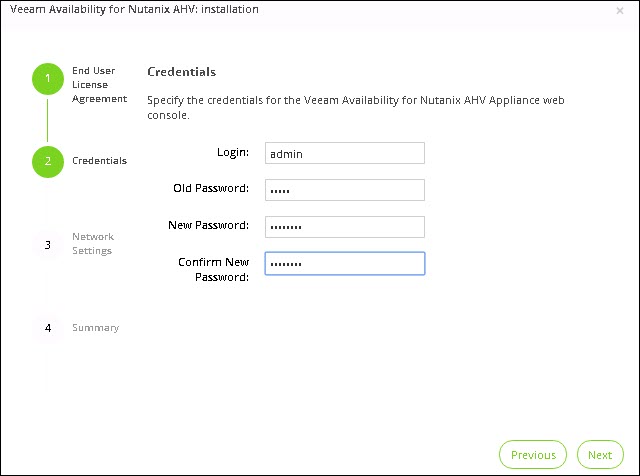
Task: Select the step 3 number circle
Action: pyautogui.click(x=47, y=244)
